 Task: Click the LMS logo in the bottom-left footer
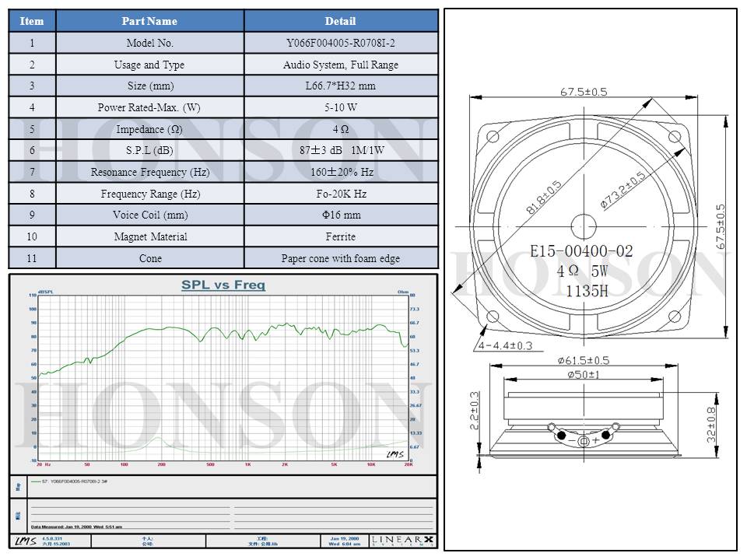click(25, 541)
